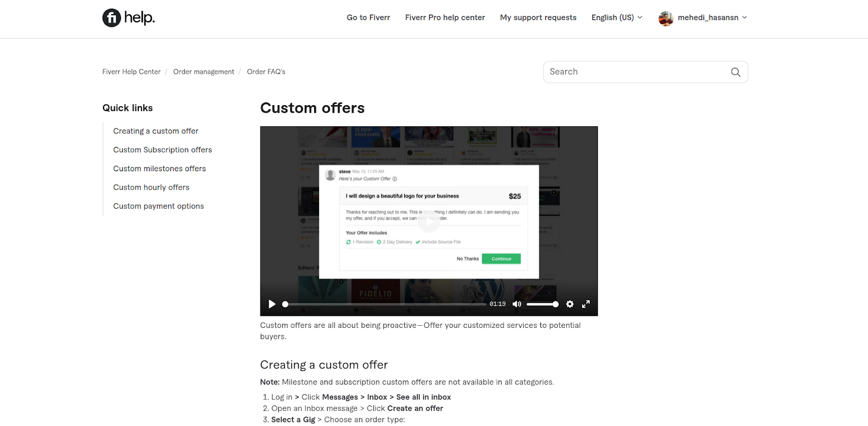Play the Custom offers video
This screenshot has width=868, height=426.
pos(272,304)
